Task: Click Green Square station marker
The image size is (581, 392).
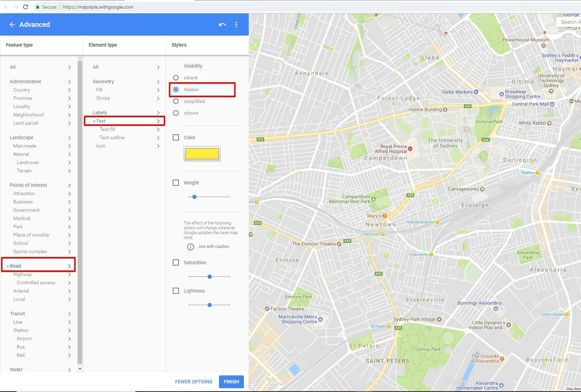Action: point(567,314)
